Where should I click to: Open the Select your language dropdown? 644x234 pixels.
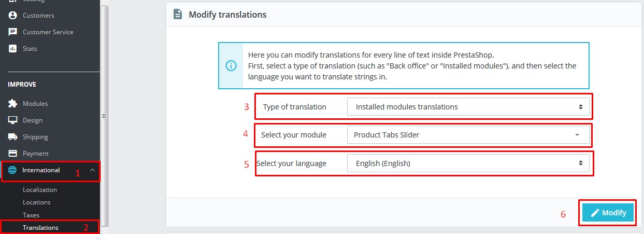click(468, 163)
